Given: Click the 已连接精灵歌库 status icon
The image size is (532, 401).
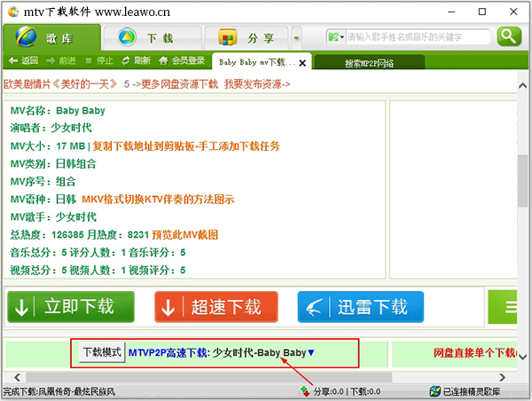Looking at the screenshot, I should pyautogui.click(x=434, y=391).
